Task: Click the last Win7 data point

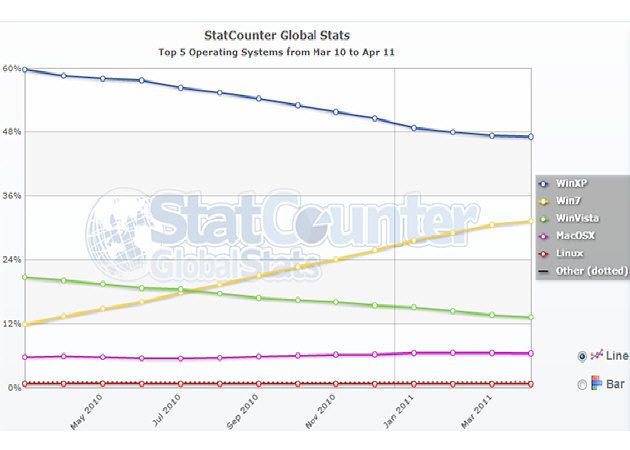Action: coord(531,222)
